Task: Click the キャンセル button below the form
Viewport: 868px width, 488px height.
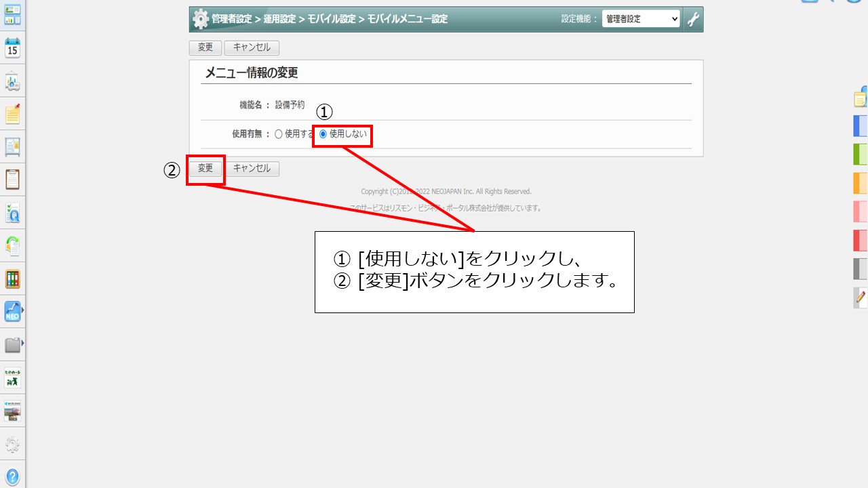Action: coord(252,169)
